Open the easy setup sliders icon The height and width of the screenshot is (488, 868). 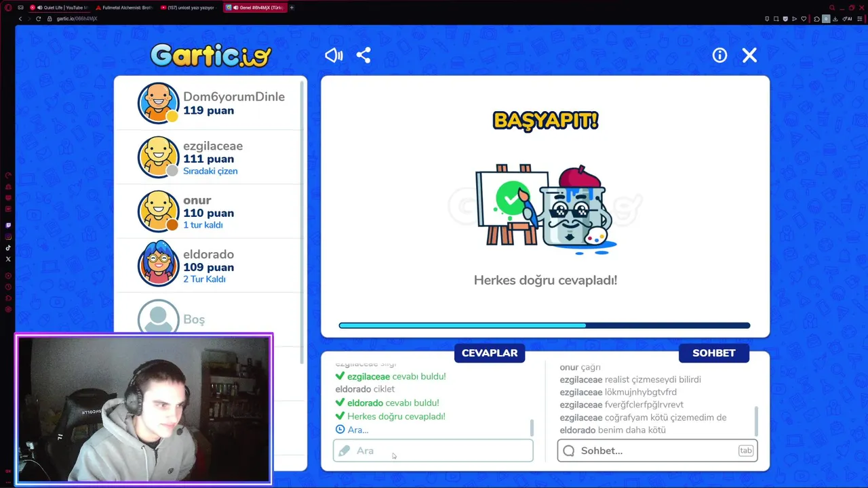(859, 18)
